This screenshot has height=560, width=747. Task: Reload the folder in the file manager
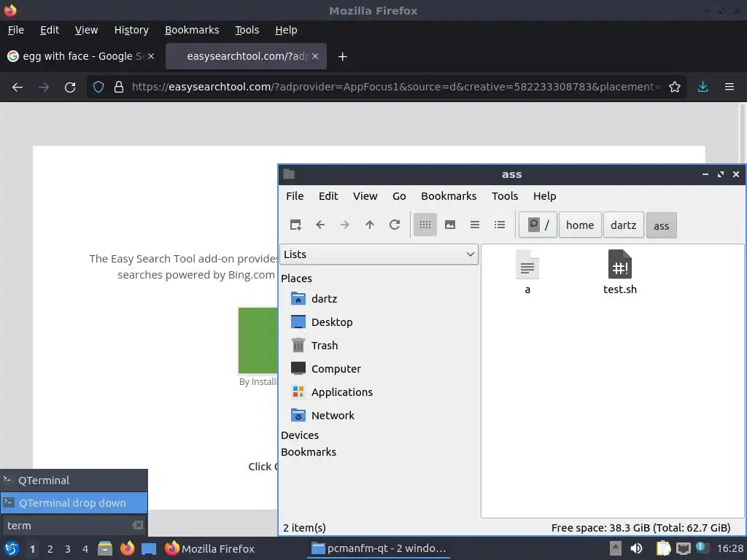pyautogui.click(x=395, y=225)
